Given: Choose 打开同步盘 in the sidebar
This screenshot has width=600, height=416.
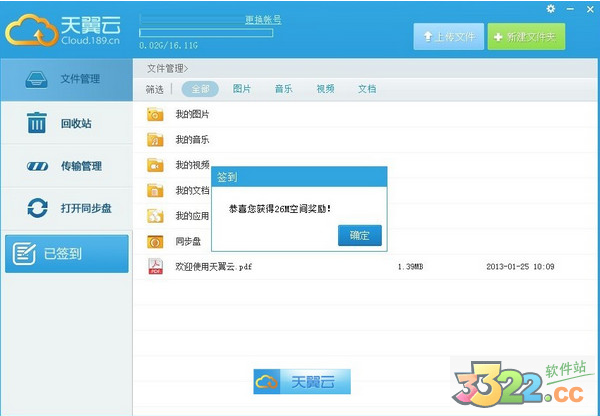Looking at the screenshot, I should (67, 208).
